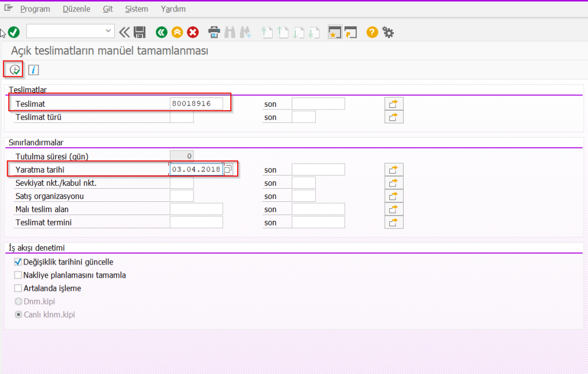Click the Find binoculars icon
Image resolution: width=588 pixels, height=374 pixels.
click(230, 32)
